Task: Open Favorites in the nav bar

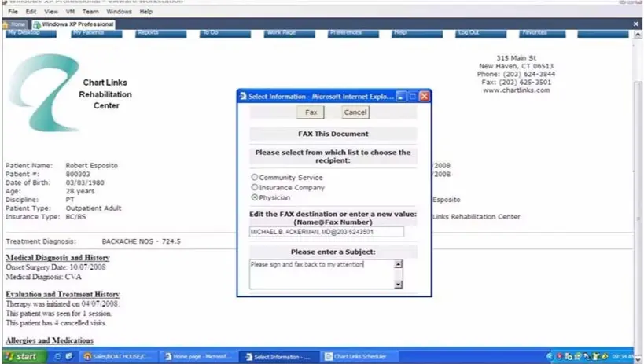Action: (542, 33)
